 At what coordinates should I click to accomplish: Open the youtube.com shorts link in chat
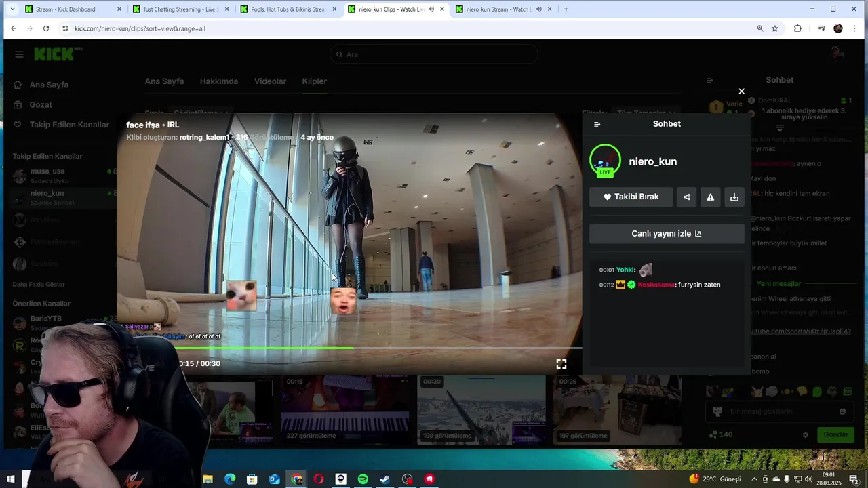point(801,331)
